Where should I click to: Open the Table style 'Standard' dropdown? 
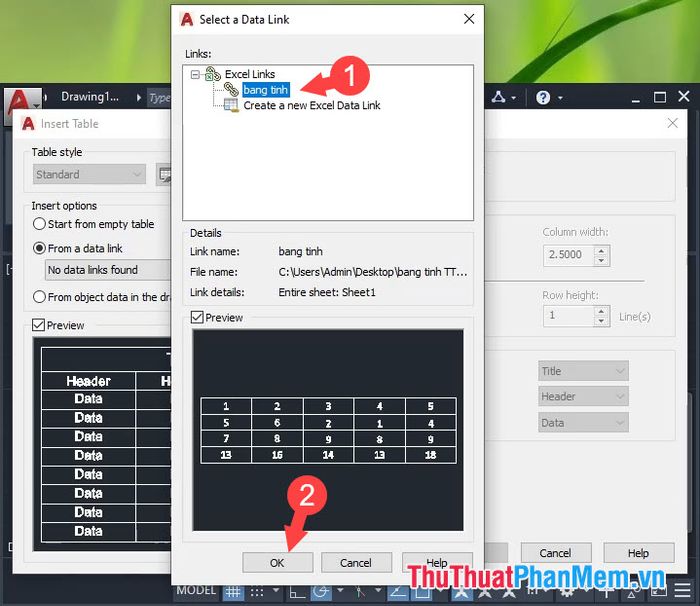pyautogui.click(x=89, y=174)
